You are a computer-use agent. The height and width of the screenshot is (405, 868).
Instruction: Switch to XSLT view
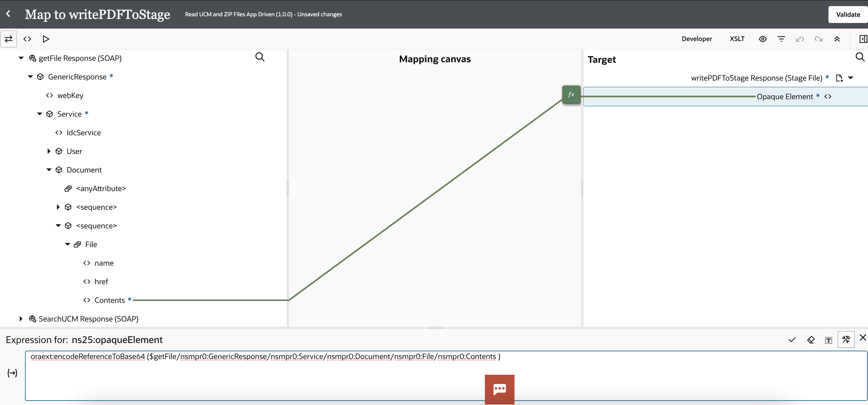737,39
